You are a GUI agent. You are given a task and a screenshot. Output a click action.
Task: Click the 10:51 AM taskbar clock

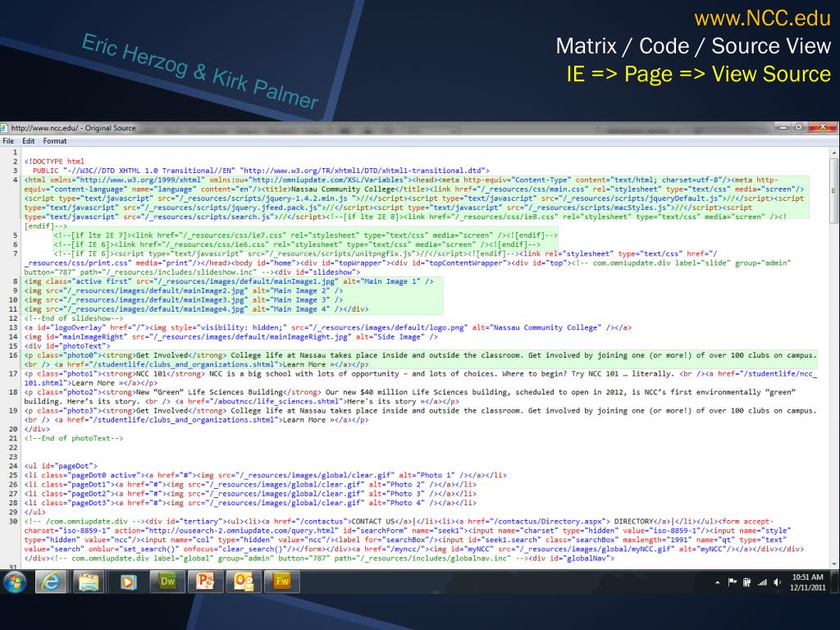click(807, 577)
